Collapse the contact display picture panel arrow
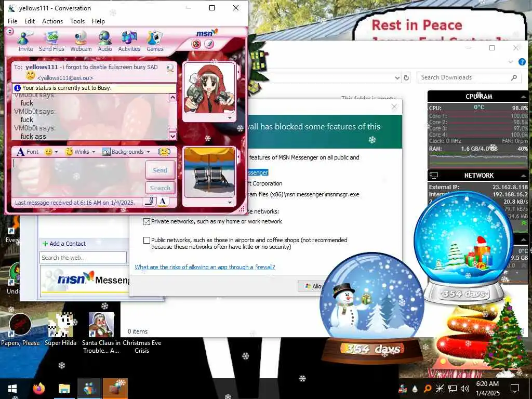Viewport: 532px width, 399px height. click(x=238, y=72)
